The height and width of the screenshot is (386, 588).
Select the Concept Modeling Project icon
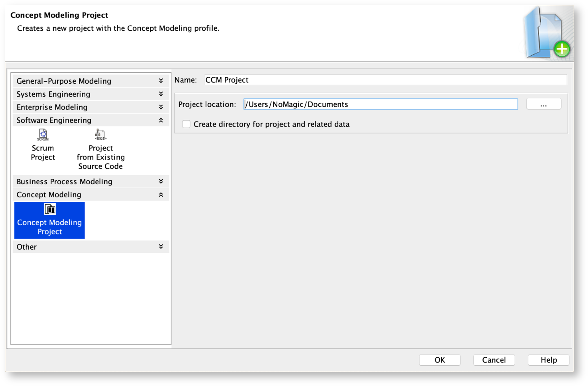click(x=50, y=209)
